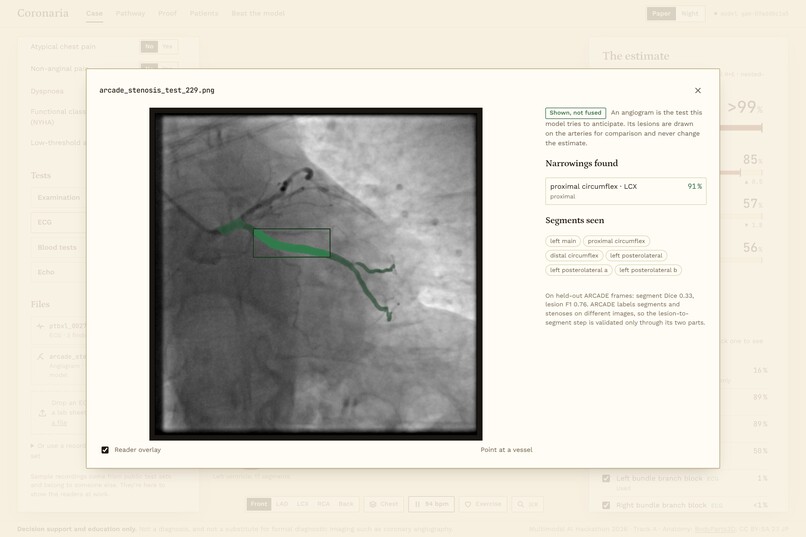This screenshot has width=806, height=537.
Task: Close the angiogram dialog with the X
Action: pos(698,90)
